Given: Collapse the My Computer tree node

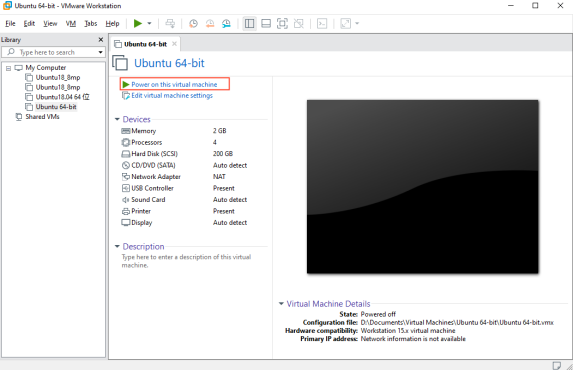Looking at the screenshot, I should [x=8, y=68].
